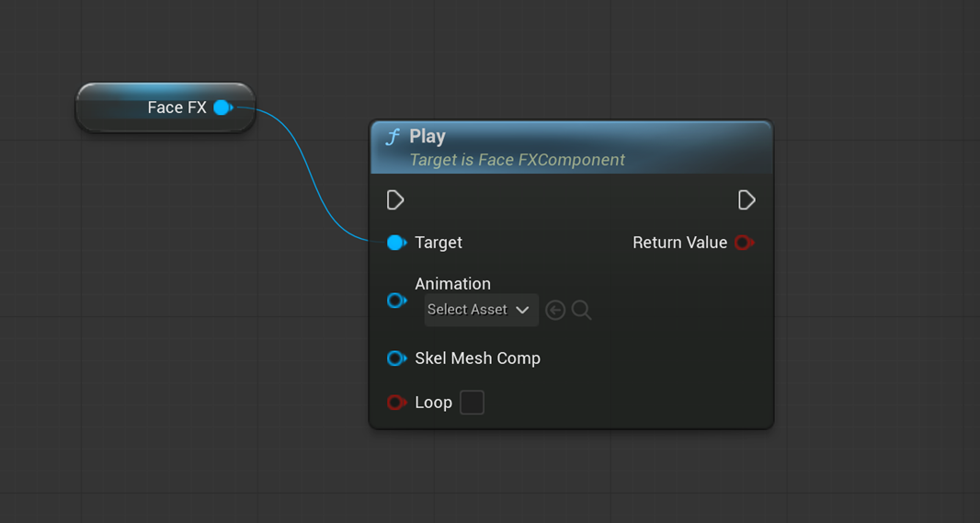Viewport: 980px width, 523px height.
Task: Click 'Target is Face FXComponent' subtitle
Action: [517, 160]
